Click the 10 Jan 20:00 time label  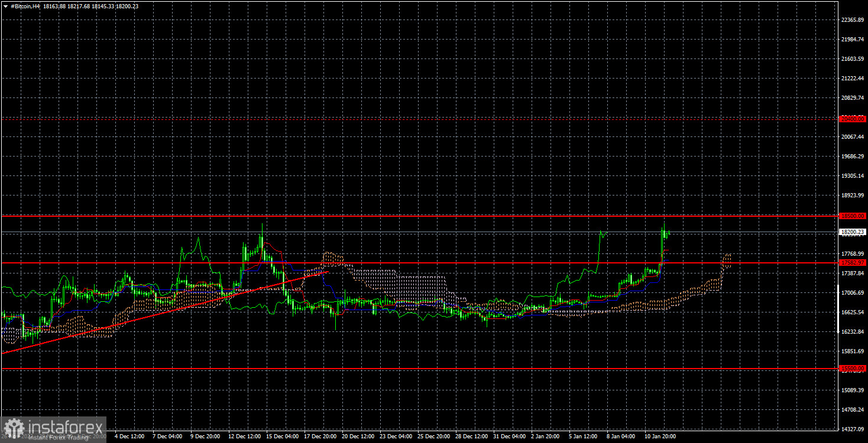660,437
